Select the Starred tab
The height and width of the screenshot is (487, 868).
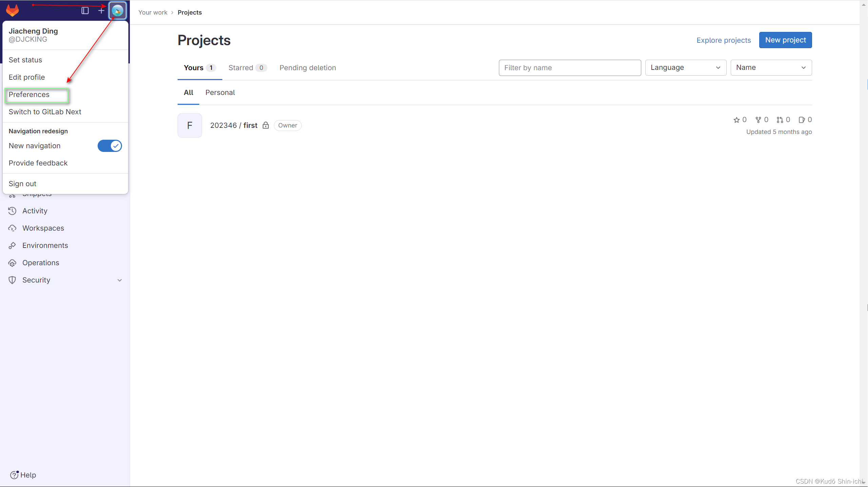[x=247, y=67]
